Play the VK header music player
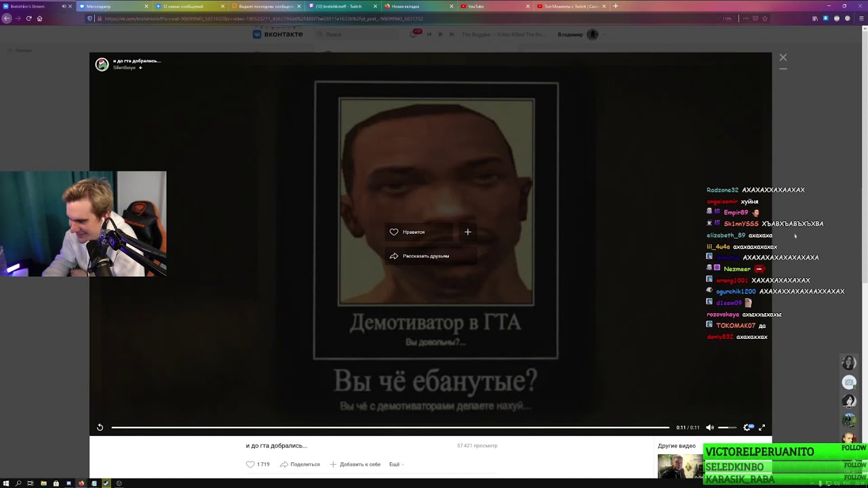868x488 pixels. [x=440, y=34]
